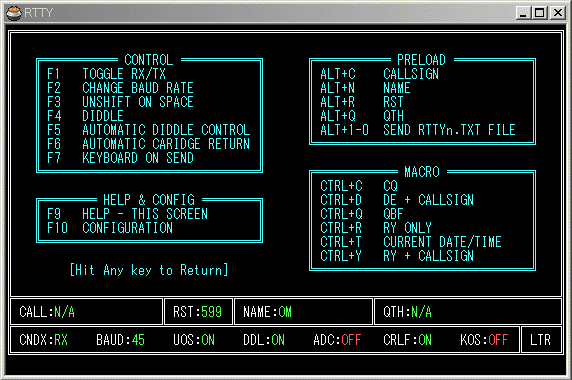This screenshot has height=380, width=572.
Task: Select the F9 HELP - THIS SCREEN line
Action: pyautogui.click(x=127, y=214)
